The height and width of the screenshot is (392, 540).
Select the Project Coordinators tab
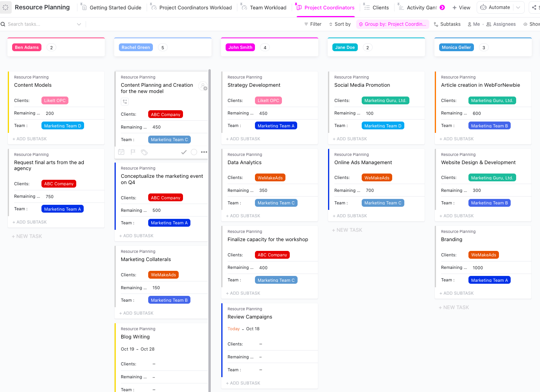click(x=325, y=7)
